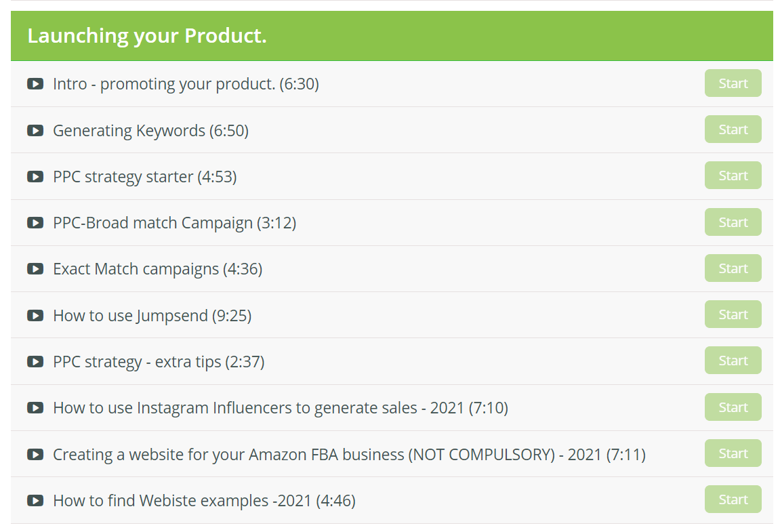
Task: Click video icon beside Generating Keywords
Action: (35, 130)
